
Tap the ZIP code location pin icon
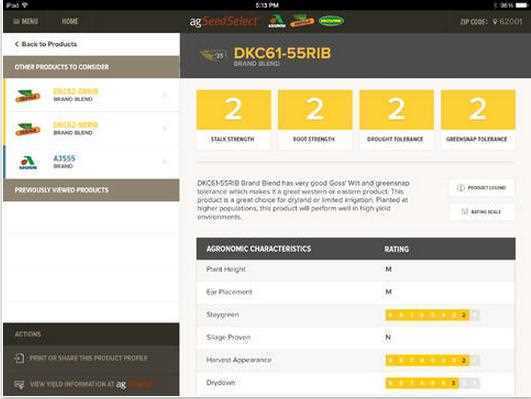tap(495, 21)
